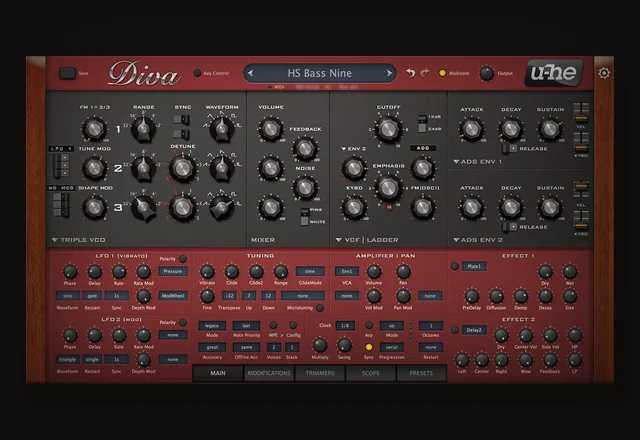
Task: Click the mixer Noise knob
Action: (305, 188)
